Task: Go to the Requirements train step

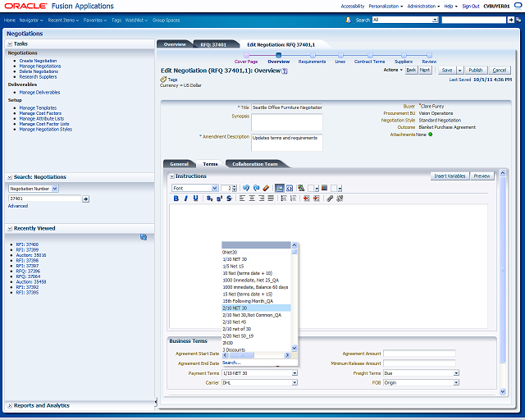Action: tap(312, 58)
